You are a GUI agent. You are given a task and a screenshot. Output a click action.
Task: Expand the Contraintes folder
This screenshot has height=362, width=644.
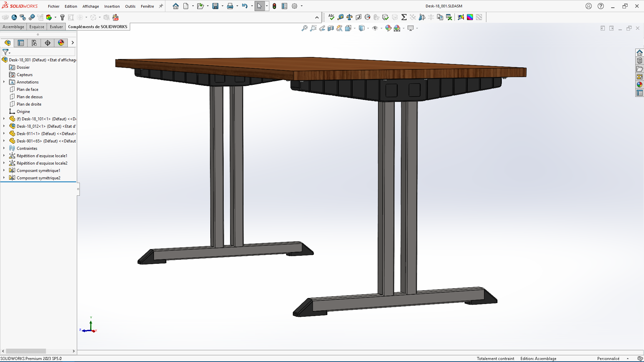point(4,148)
